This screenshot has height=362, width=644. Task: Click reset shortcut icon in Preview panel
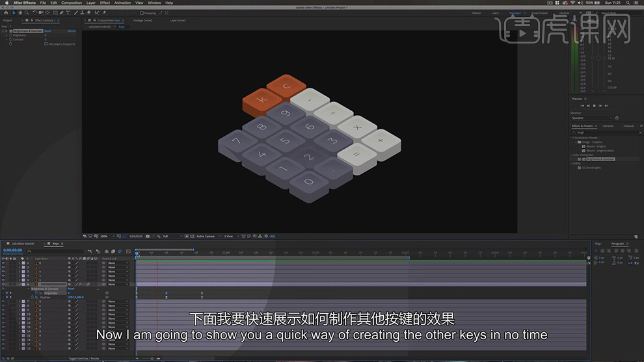[x=617, y=118]
